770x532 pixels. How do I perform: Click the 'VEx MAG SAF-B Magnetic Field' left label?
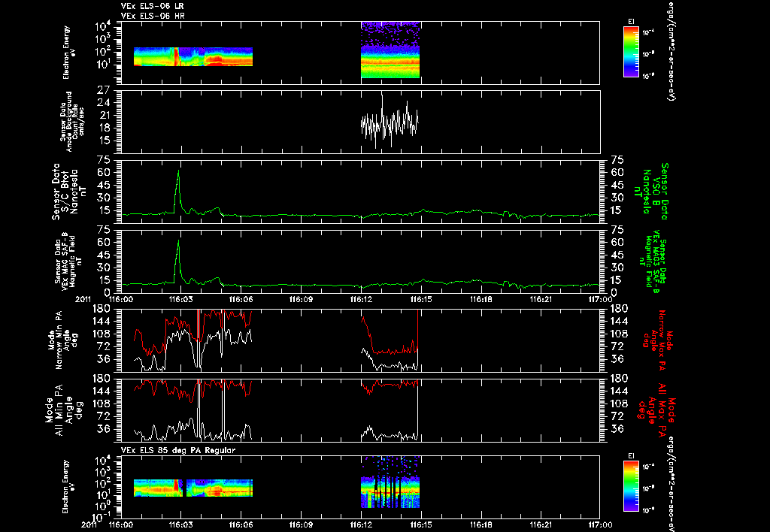[x=68, y=261]
